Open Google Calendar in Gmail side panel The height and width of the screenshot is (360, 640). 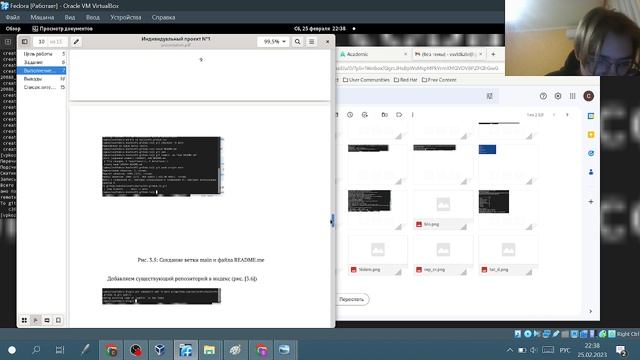pos(591,116)
